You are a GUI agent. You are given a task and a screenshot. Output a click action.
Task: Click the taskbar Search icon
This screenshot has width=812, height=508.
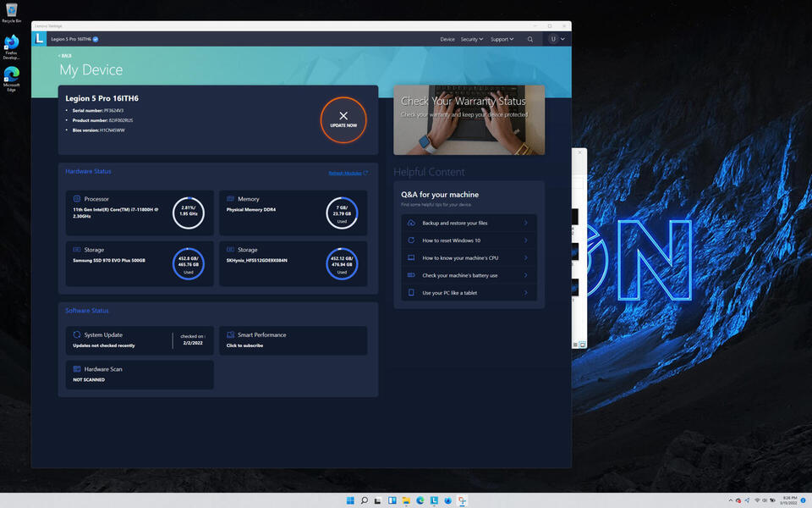pyautogui.click(x=364, y=500)
